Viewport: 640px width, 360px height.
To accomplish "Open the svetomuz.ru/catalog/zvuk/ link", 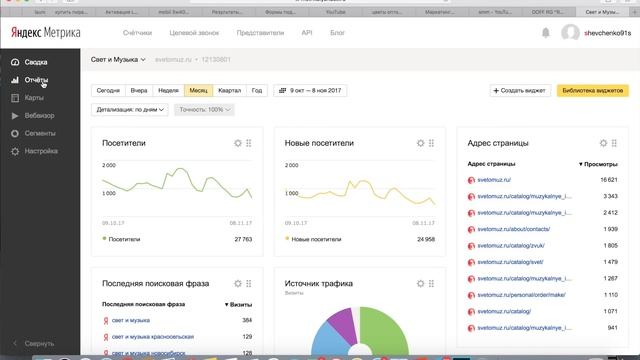I will click(511, 246).
